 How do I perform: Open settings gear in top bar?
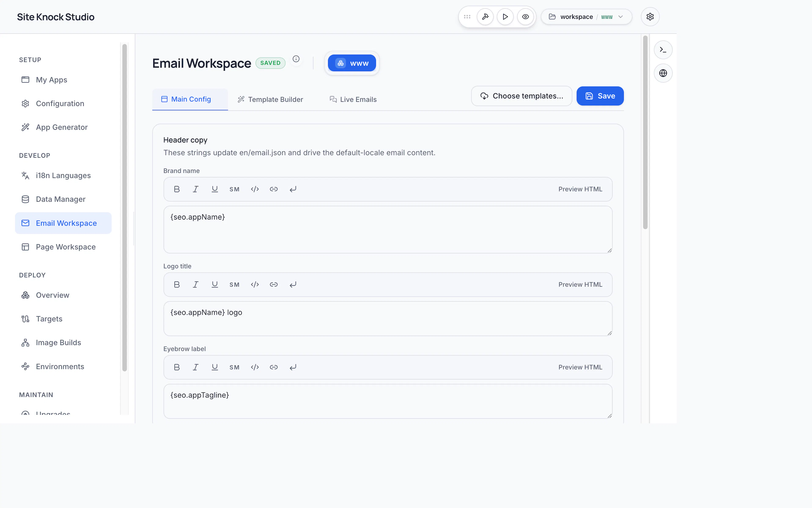(x=650, y=17)
